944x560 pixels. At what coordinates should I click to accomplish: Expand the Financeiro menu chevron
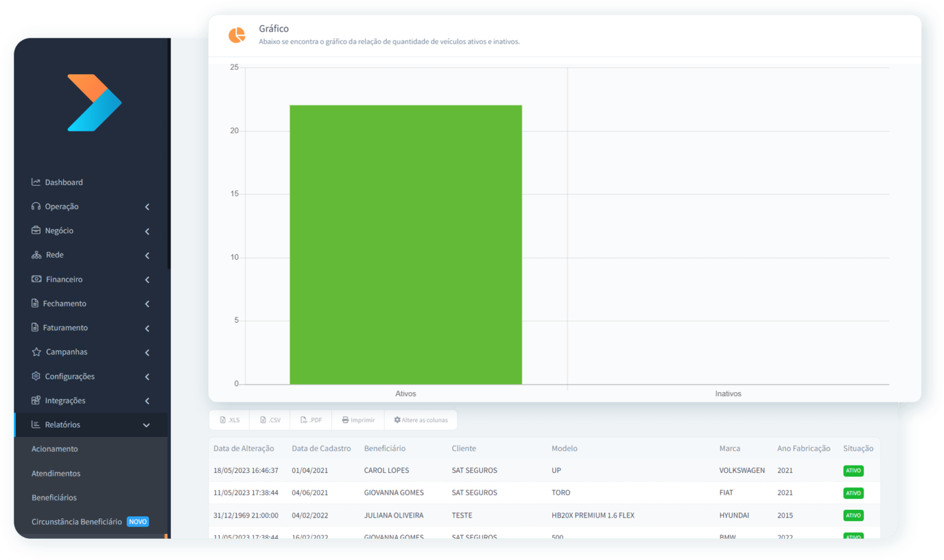click(x=147, y=279)
